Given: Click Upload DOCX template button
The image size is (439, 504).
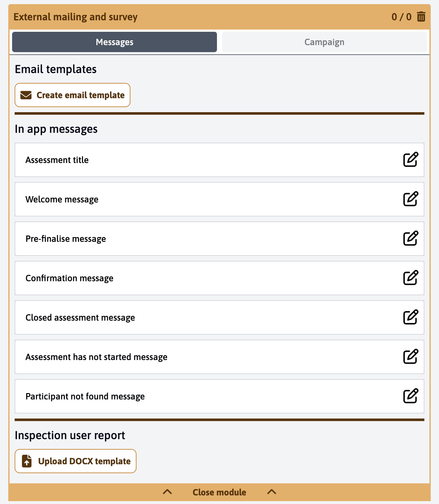Looking at the screenshot, I should pos(75,461).
